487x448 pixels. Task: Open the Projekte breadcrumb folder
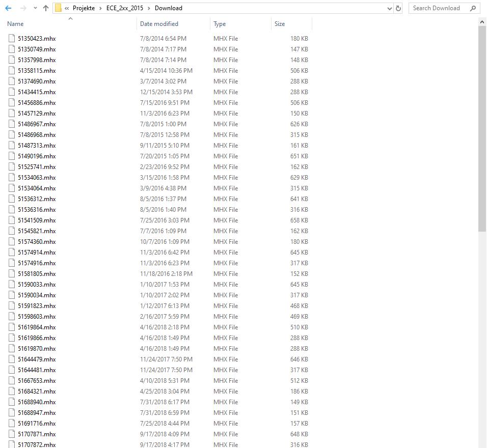84,8
